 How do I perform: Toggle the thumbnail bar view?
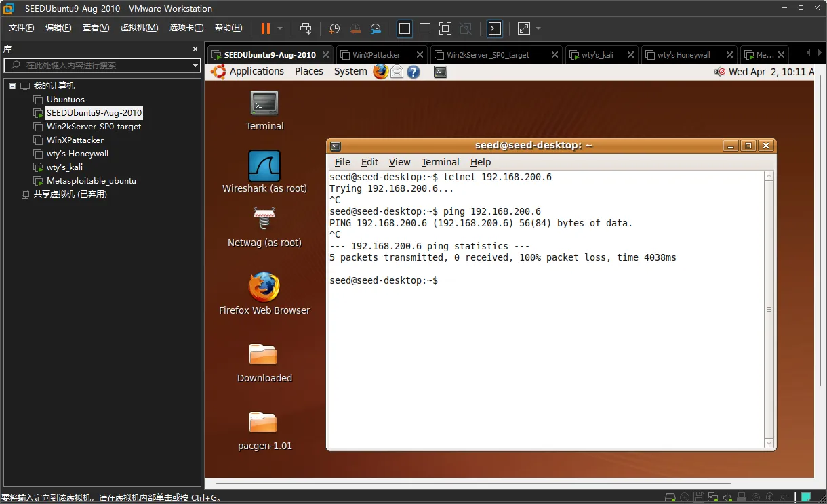[425, 28]
